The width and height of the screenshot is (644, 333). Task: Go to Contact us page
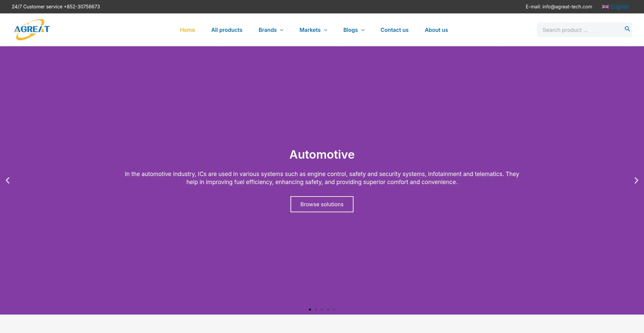394,30
